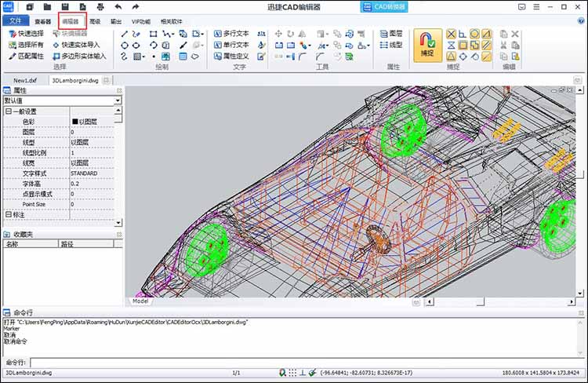Screen dimensions: 588x383
Task: Click the grid dots icon in the status bar
Action: [292, 373]
